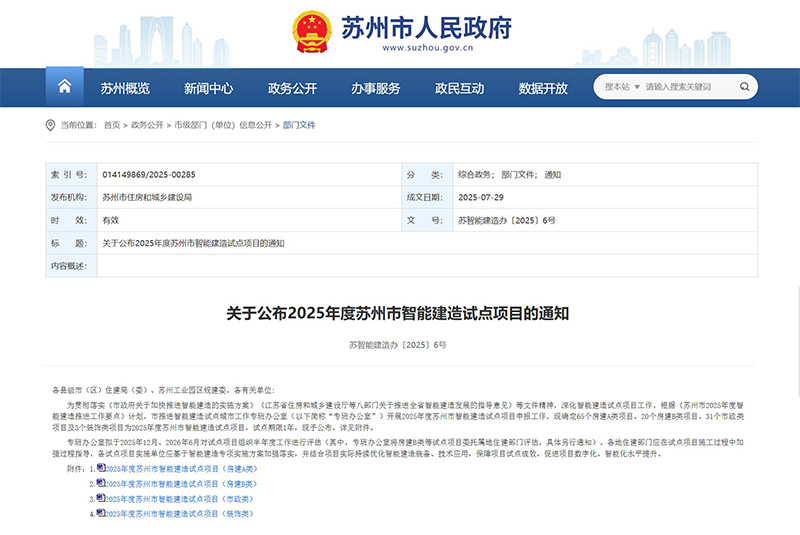Click the 内容概述 label cell
800x535 pixels.
71,266
